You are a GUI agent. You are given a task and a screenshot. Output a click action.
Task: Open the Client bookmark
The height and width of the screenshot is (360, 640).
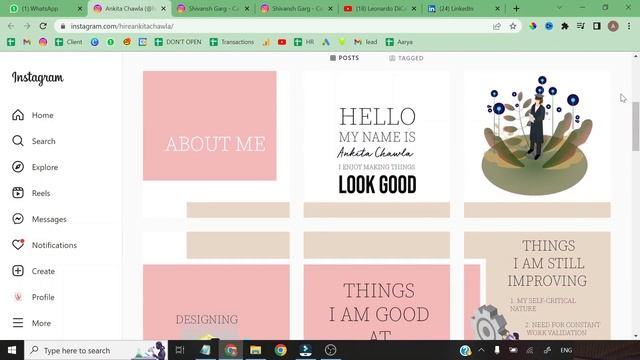pos(69,42)
